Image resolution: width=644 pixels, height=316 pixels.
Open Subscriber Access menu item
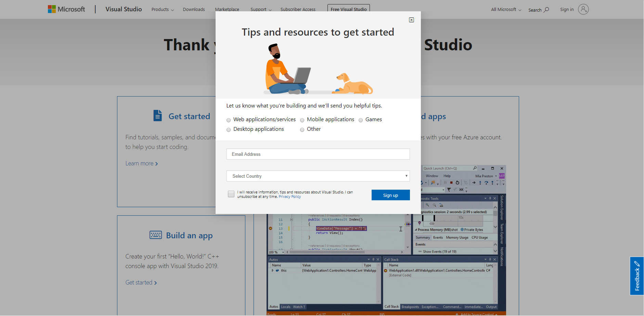pos(298,10)
